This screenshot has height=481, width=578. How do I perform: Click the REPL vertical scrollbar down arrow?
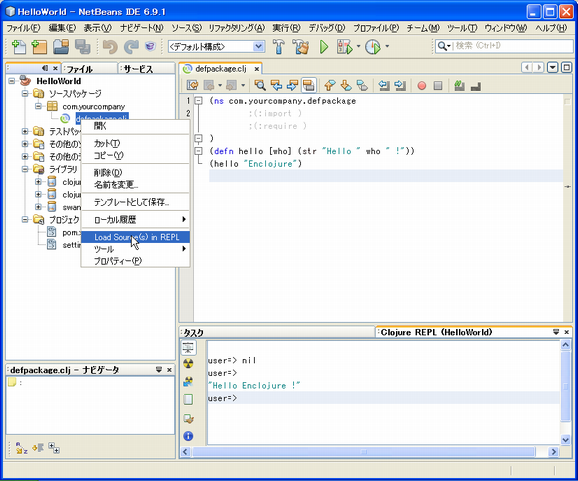[565, 439]
